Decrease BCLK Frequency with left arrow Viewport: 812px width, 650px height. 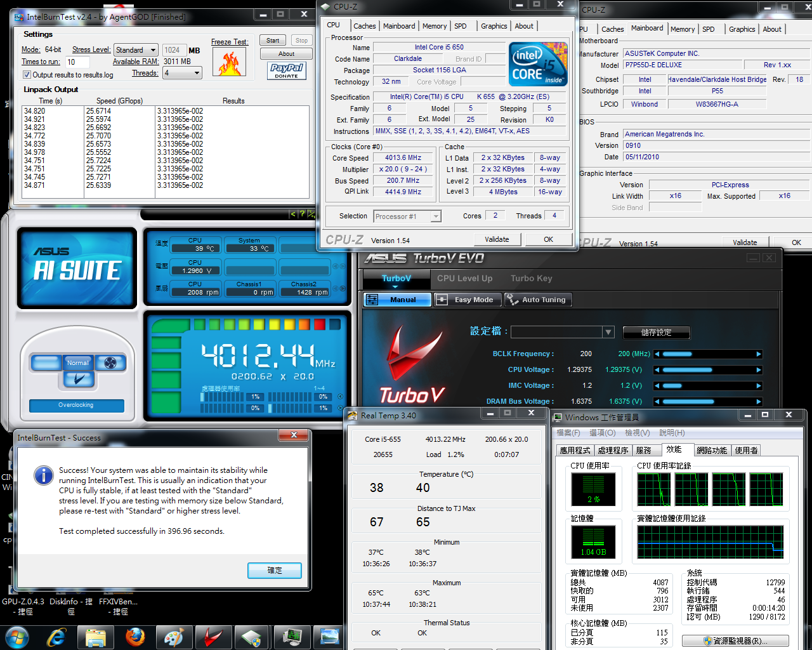657,354
